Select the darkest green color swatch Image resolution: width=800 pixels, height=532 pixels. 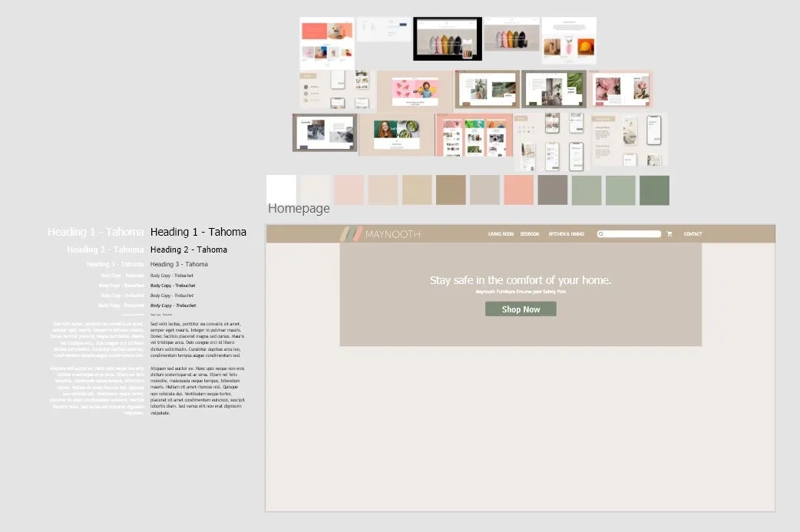654,190
